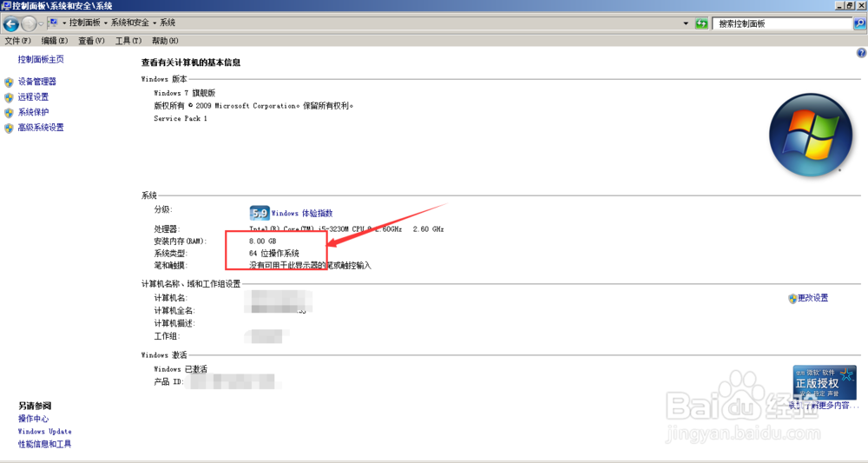Close the 系统 window
The height and width of the screenshot is (463, 868).
tap(861, 5)
